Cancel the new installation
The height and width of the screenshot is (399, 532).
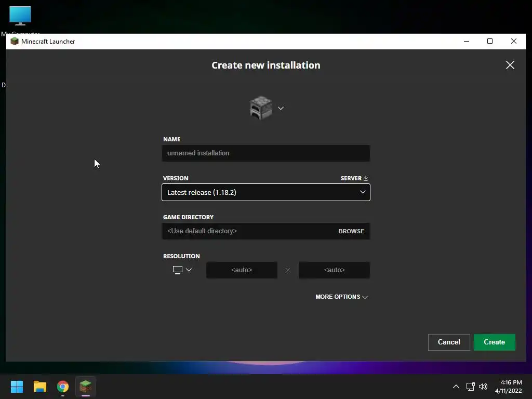click(449, 342)
